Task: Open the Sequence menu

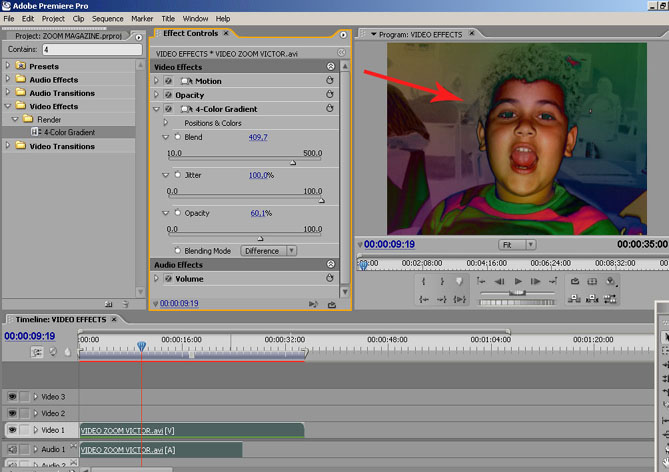Action: point(107,18)
